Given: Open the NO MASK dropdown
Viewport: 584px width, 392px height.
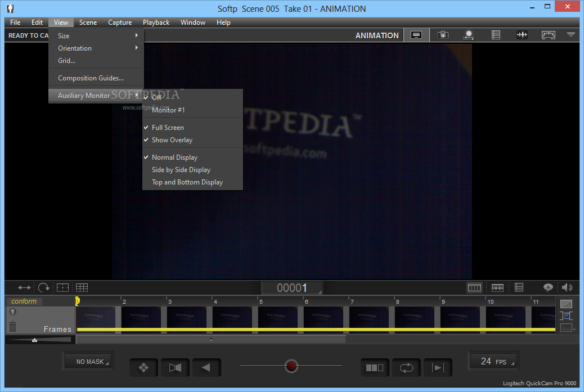Looking at the screenshot, I should [x=88, y=361].
